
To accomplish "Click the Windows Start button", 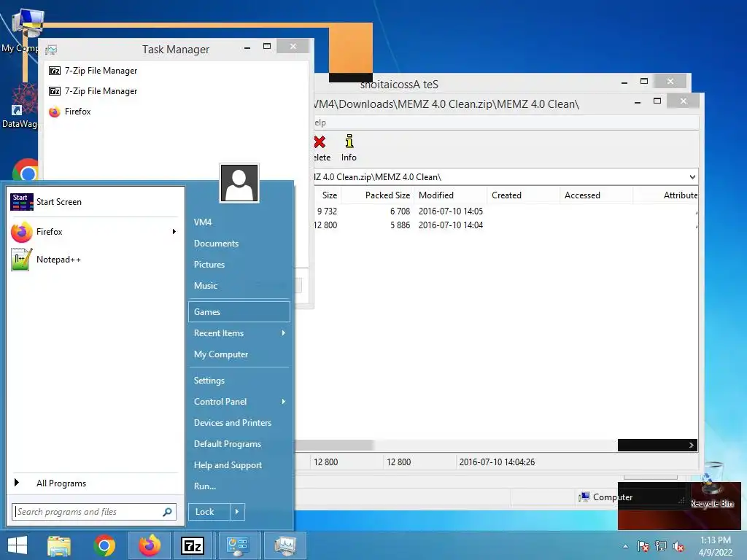I will coord(18,545).
